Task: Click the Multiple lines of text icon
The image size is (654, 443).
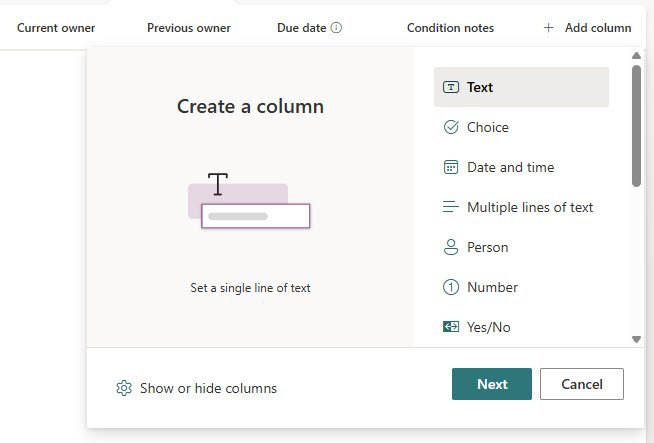Action: 450,207
